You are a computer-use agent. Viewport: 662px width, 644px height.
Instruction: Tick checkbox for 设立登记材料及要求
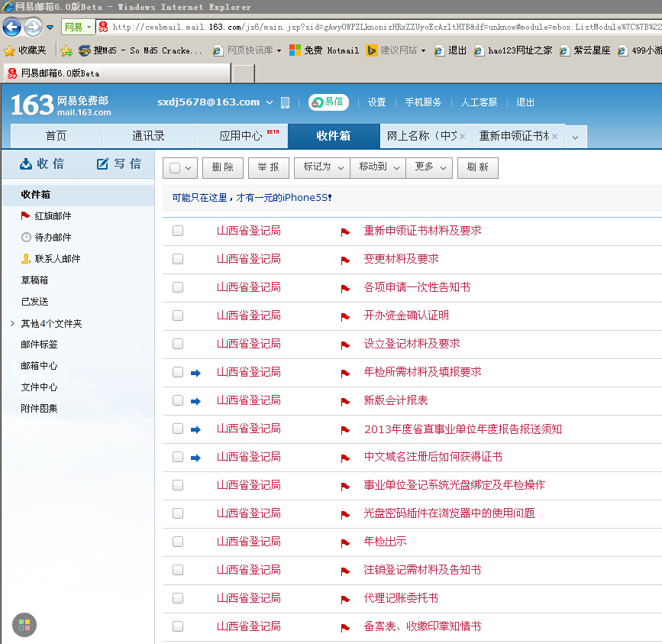178,344
